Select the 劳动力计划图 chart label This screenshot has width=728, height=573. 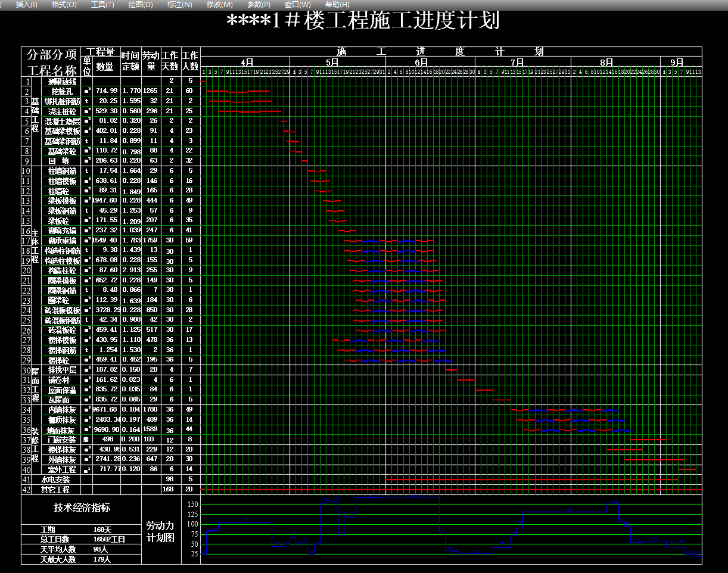pos(161,531)
